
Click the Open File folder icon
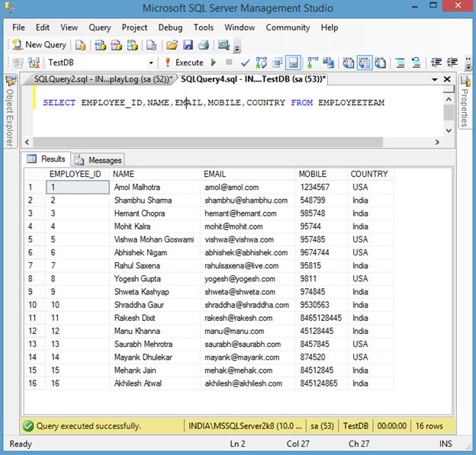(x=172, y=45)
